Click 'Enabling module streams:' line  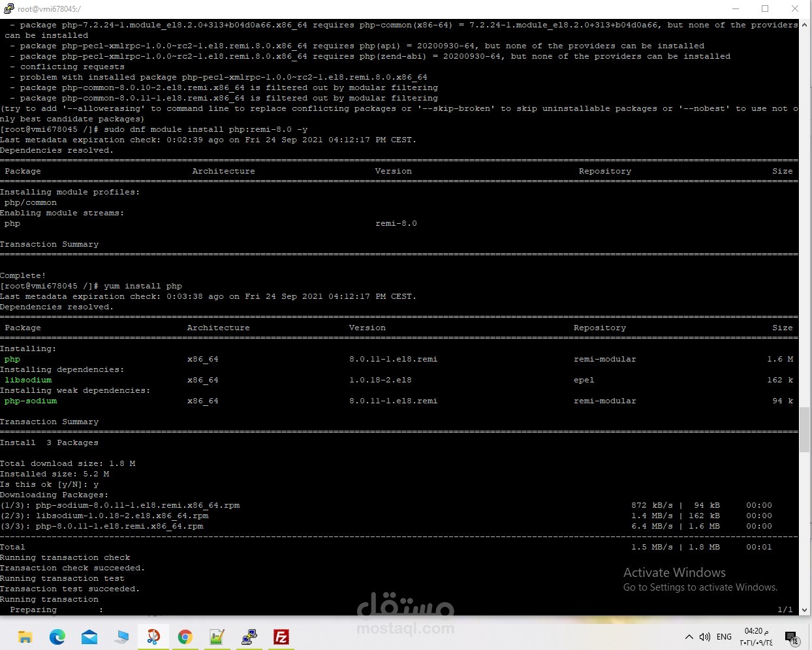pos(62,213)
